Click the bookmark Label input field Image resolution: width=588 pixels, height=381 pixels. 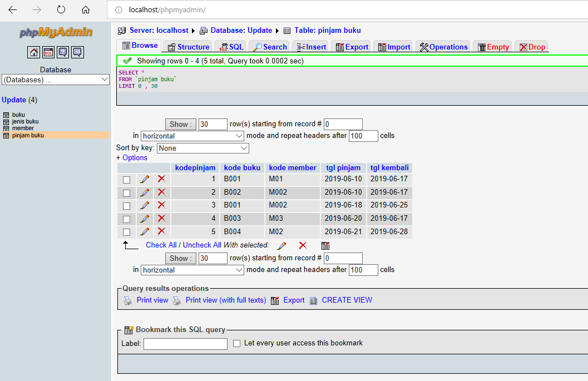(x=185, y=343)
